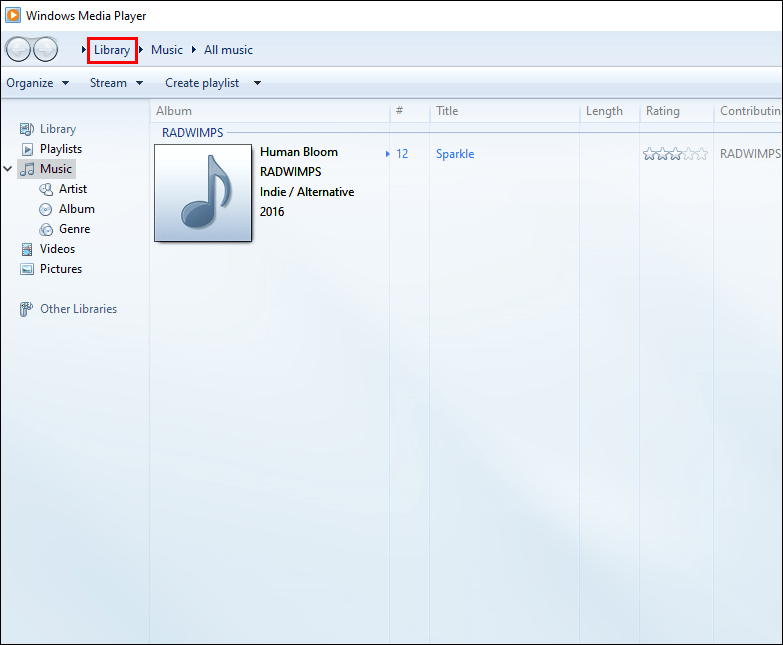Set the star rating for Sparkle
Image resolution: width=783 pixels, height=645 pixels.
tap(675, 154)
